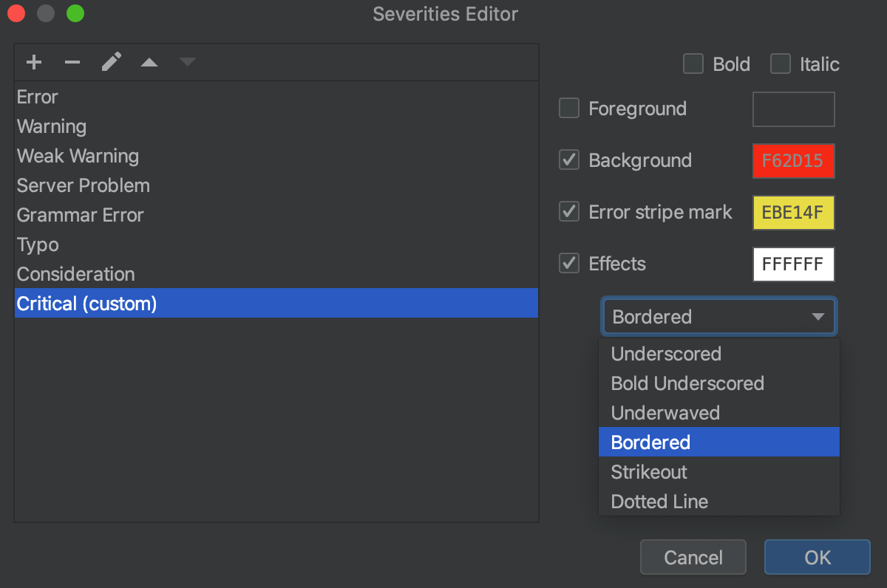Open the yellow EBE14F error stripe color swatch
This screenshot has height=588, width=887.
(793, 212)
